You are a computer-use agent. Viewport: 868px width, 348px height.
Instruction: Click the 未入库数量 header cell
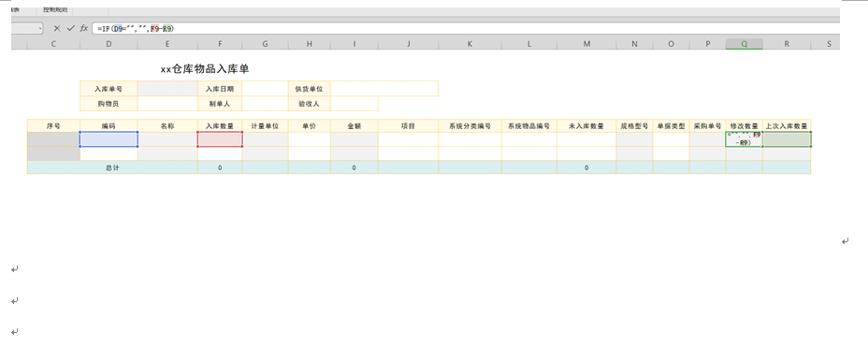point(586,125)
